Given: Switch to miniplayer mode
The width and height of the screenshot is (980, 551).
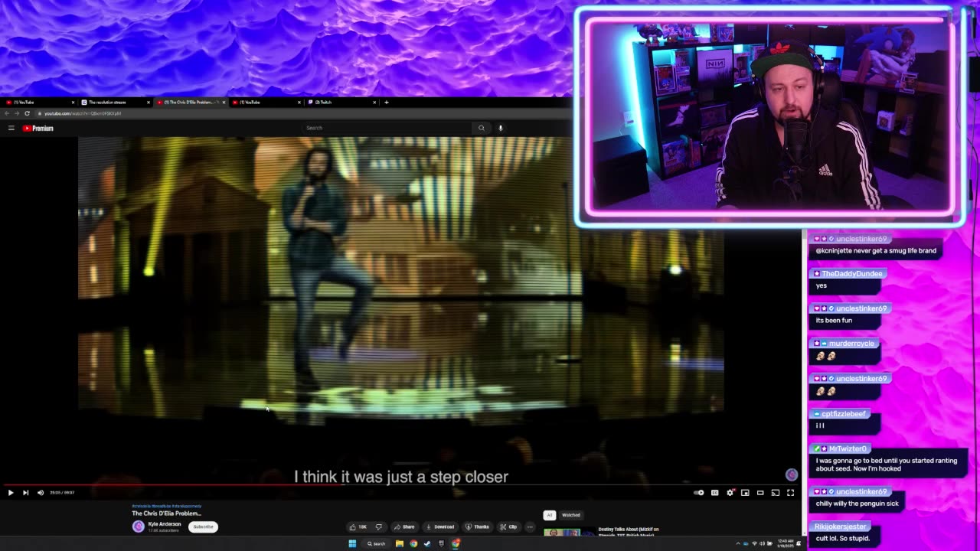Looking at the screenshot, I should point(745,493).
